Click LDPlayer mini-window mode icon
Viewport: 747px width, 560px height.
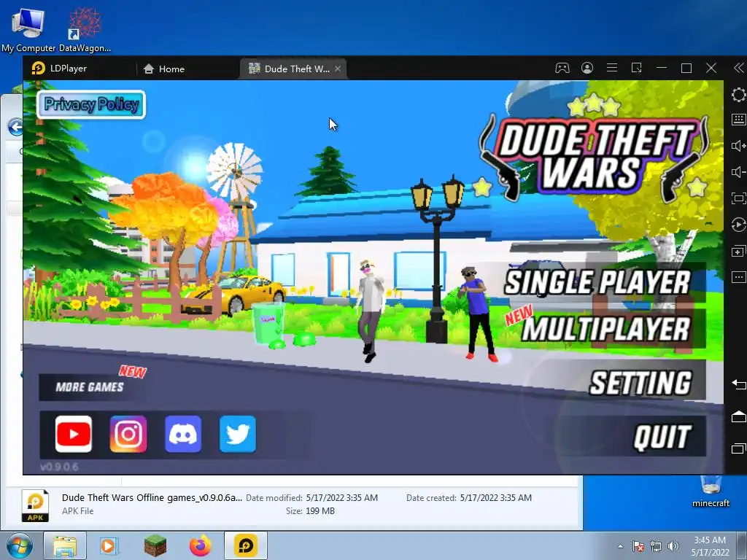point(636,68)
